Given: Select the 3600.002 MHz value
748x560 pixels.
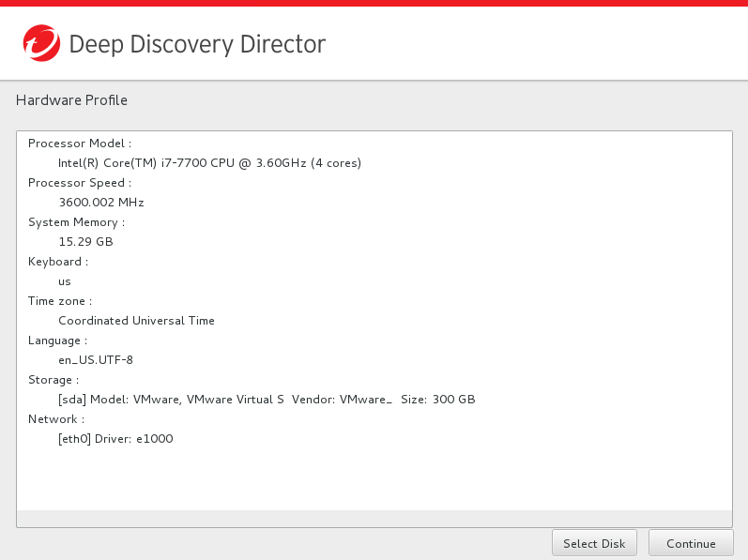Looking at the screenshot, I should (101, 203).
